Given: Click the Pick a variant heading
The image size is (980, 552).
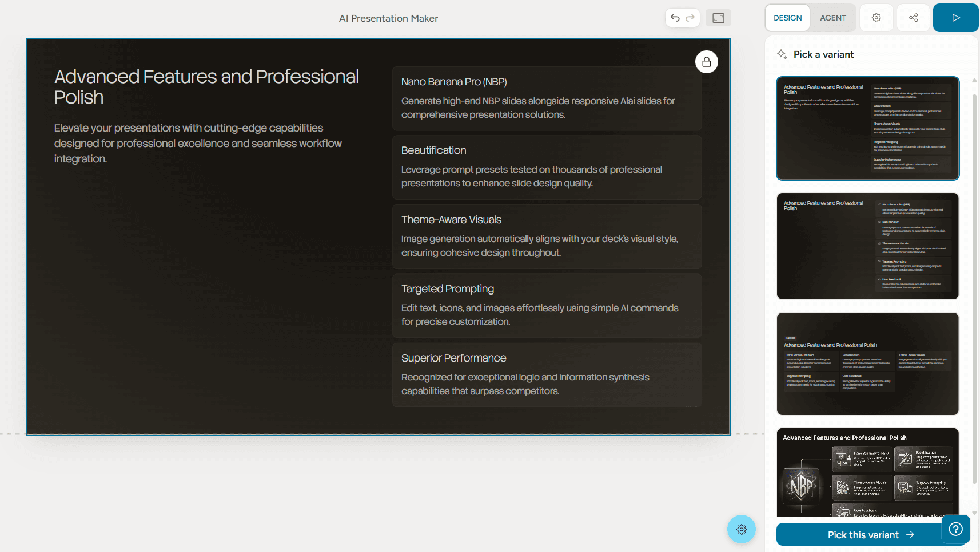Looking at the screenshot, I should pyautogui.click(x=823, y=54).
